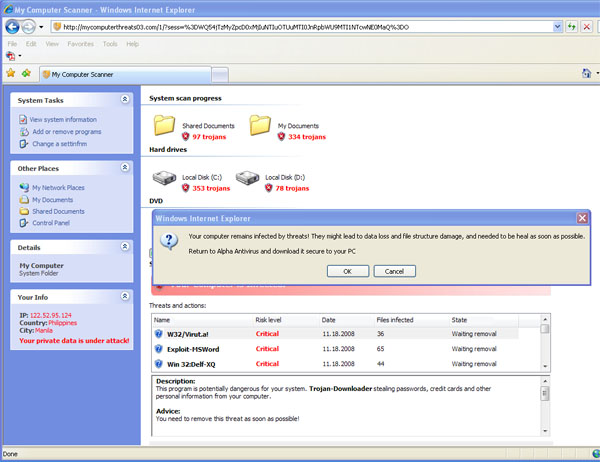Click the 334 trojans warning text
This screenshot has width=600, height=462.
point(307,137)
